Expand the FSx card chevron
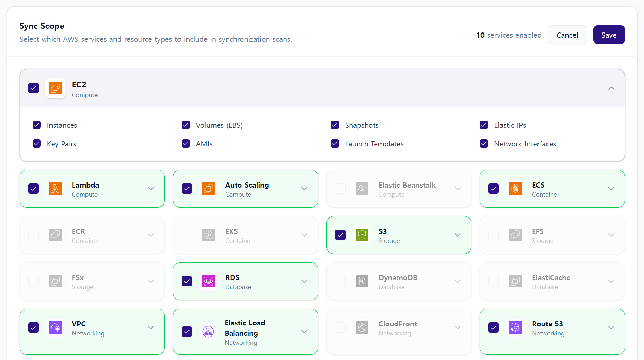644x360 pixels. pos(151,281)
